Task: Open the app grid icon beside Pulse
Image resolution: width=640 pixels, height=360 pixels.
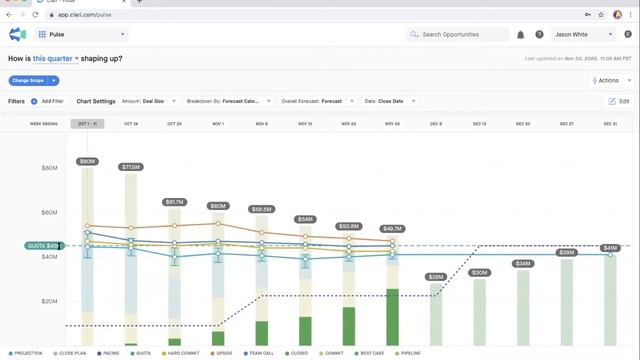Action: coord(42,34)
